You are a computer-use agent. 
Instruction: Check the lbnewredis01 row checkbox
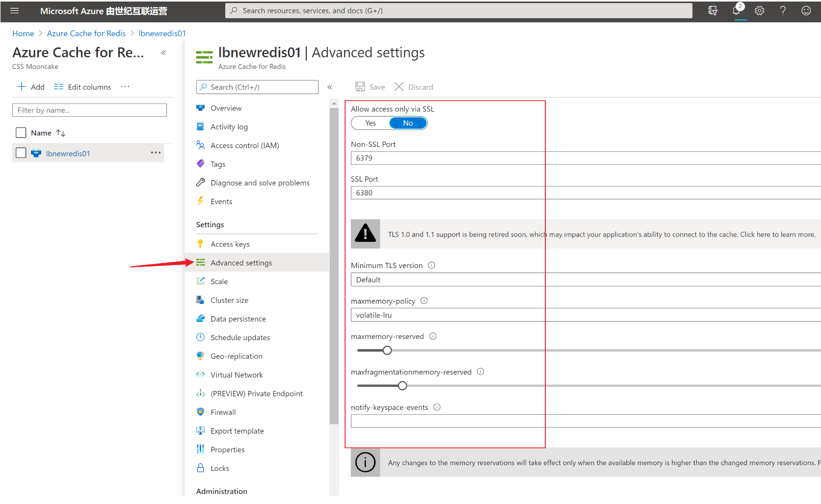click(21, 153)
